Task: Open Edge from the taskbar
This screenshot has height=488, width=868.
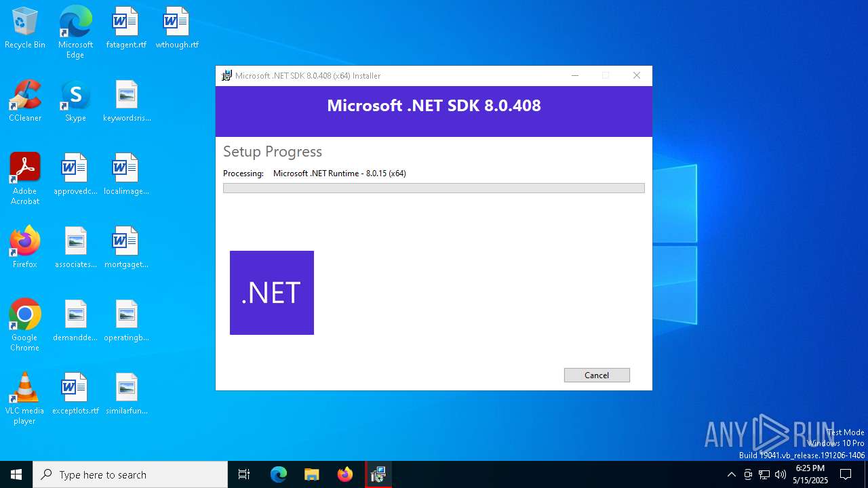Action: (x=279, y=474)
